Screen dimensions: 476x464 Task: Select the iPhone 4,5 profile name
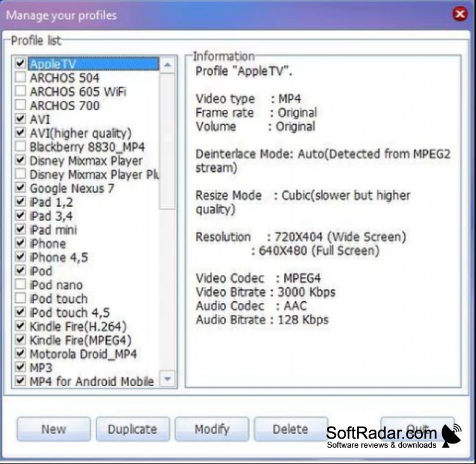[59, 258]
